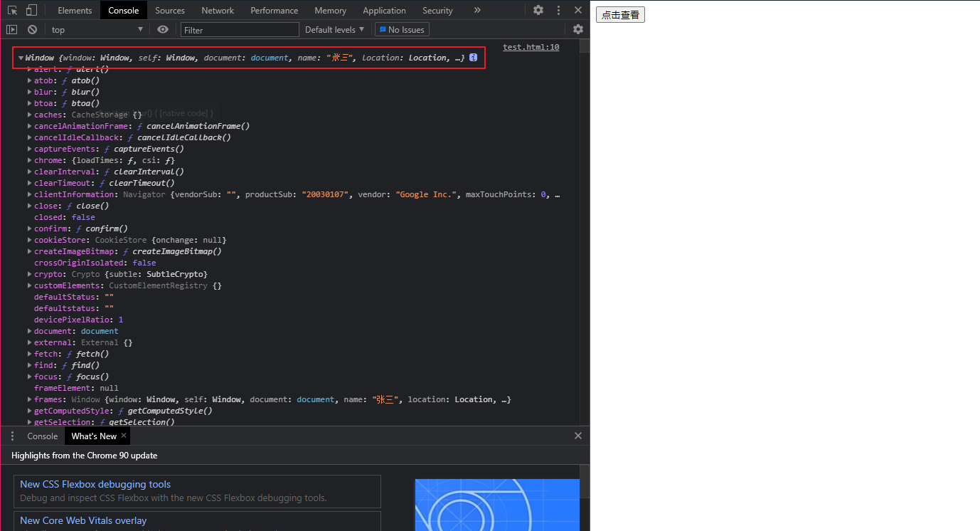This screenshot has height=531, width=980.
Task: Open the JavaScript context 'top' dropdown
Action: tap(97, 29)
